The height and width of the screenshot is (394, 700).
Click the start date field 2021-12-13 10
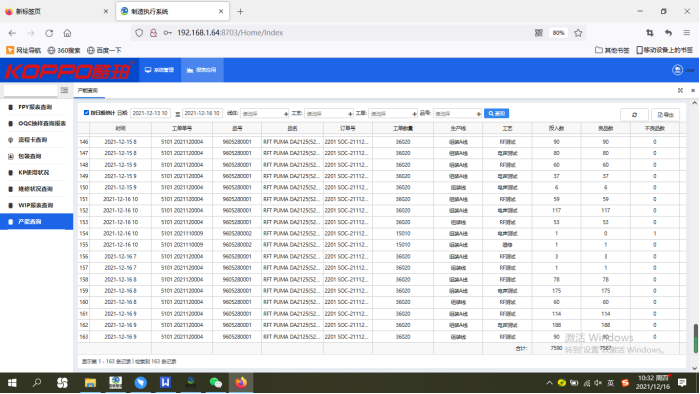coord(150,113)
